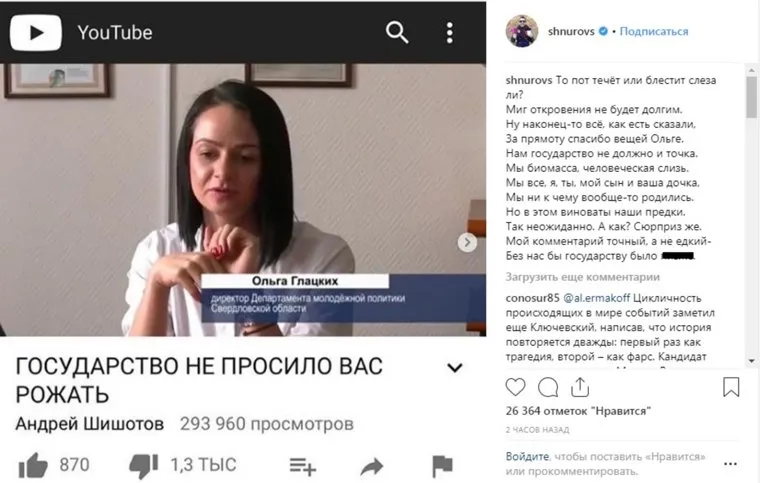Click the comments scrollbar down arrow

click(751, 361)
